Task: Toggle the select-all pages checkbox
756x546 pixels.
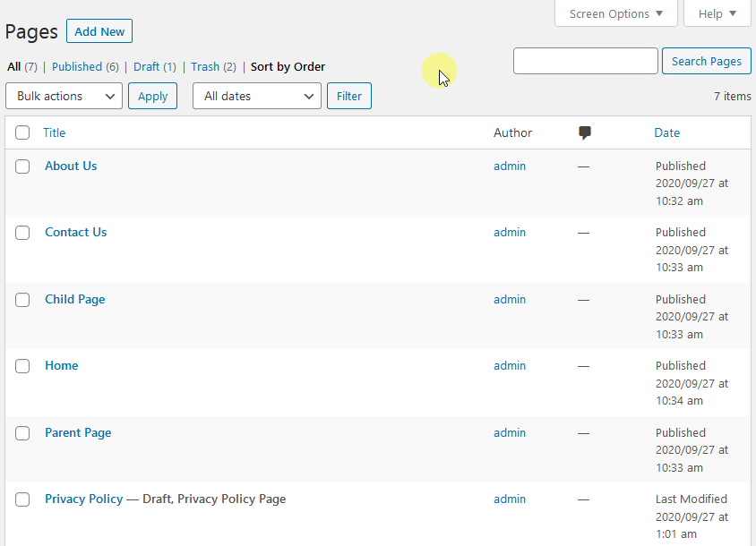Action: [x=22, y=132]
